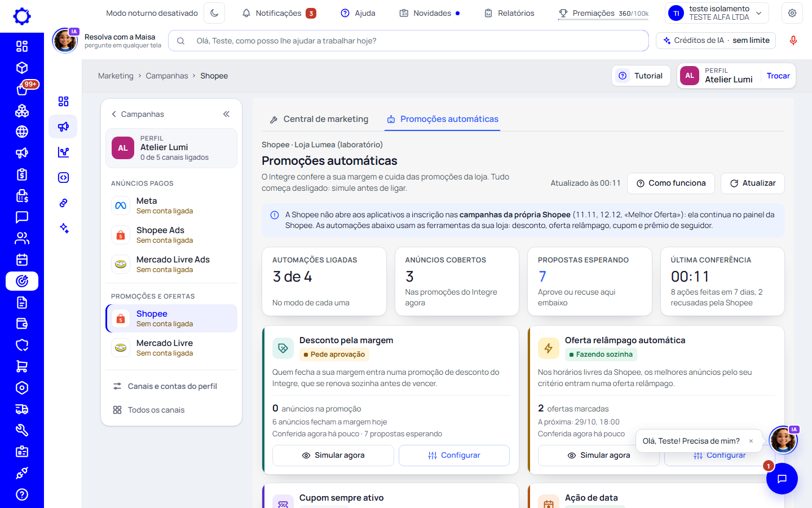Open the shopping cart icon in the sidebar

click(x=22, y=366)
